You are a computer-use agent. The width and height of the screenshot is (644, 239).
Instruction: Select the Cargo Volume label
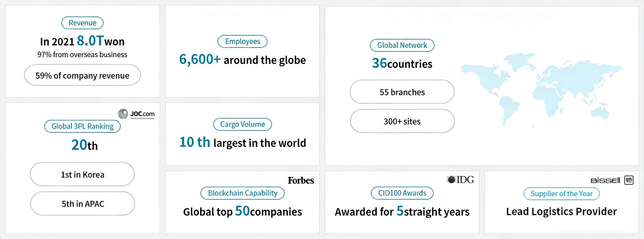[x=242, y=124]
